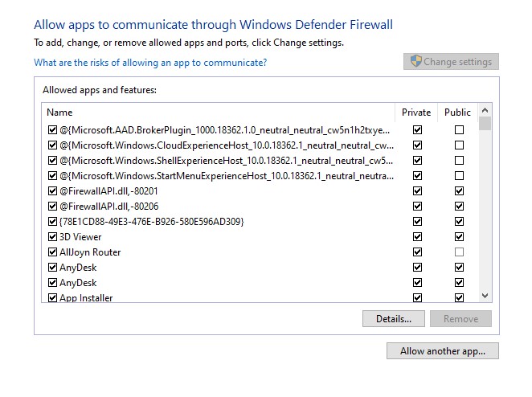Toggle Private for Microsoft.AAD.BrokerPlugin
532x397 pixels.
coord(417,130)
